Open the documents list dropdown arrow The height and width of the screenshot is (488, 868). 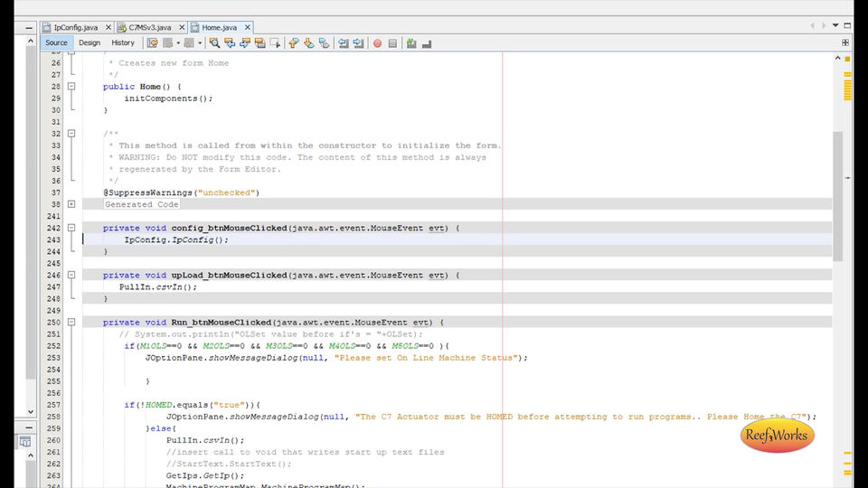click(835, 25)
